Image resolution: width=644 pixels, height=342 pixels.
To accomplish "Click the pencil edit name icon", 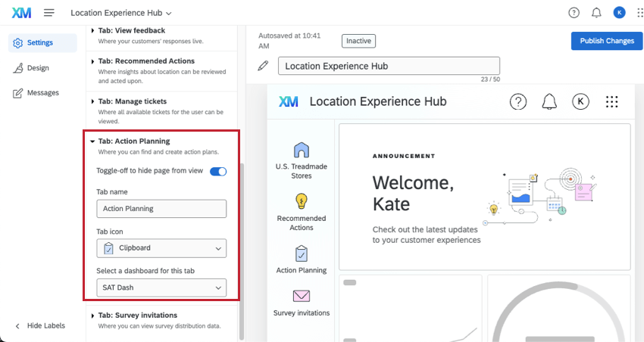I will 263,66.
